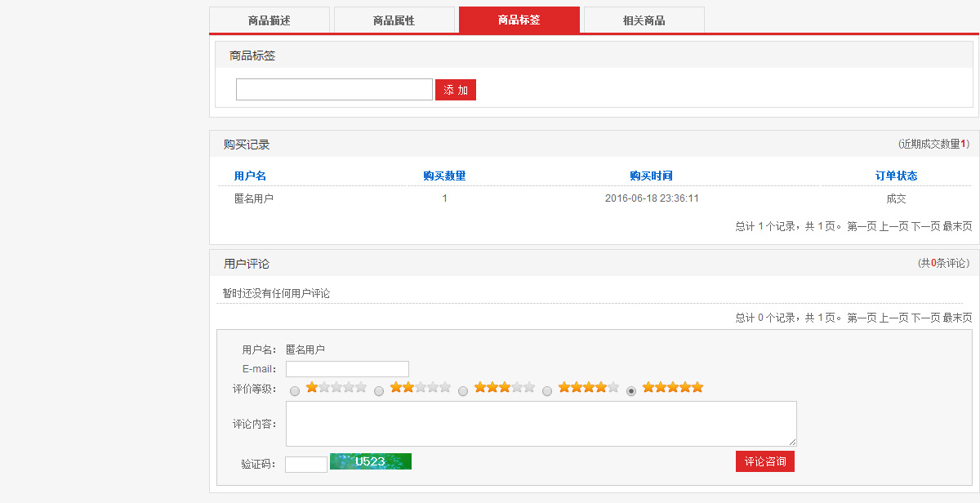This screenshot has height=503, width=980.
Task: Click 最末页 in the purchase records pager
Action: point(957,226)
